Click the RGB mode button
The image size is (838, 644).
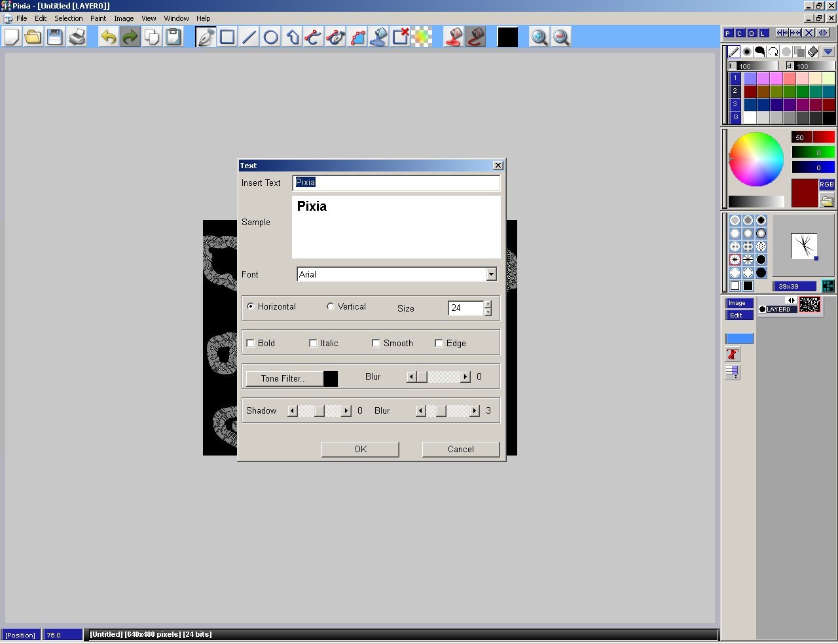coord(827,185)
